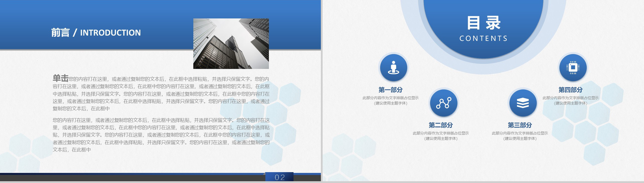Click the stacked layers icon
This screenshot has width=644, height=183.
(x=523, y=103)
